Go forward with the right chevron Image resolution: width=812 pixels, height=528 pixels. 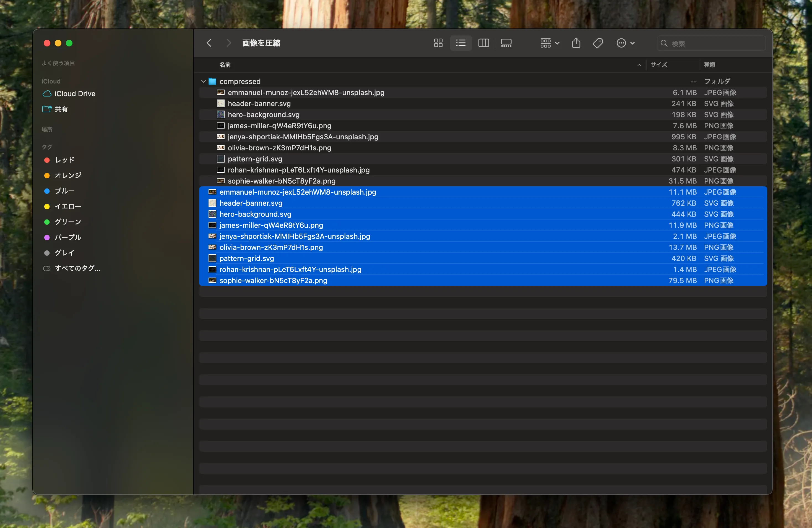coord(229,43)
